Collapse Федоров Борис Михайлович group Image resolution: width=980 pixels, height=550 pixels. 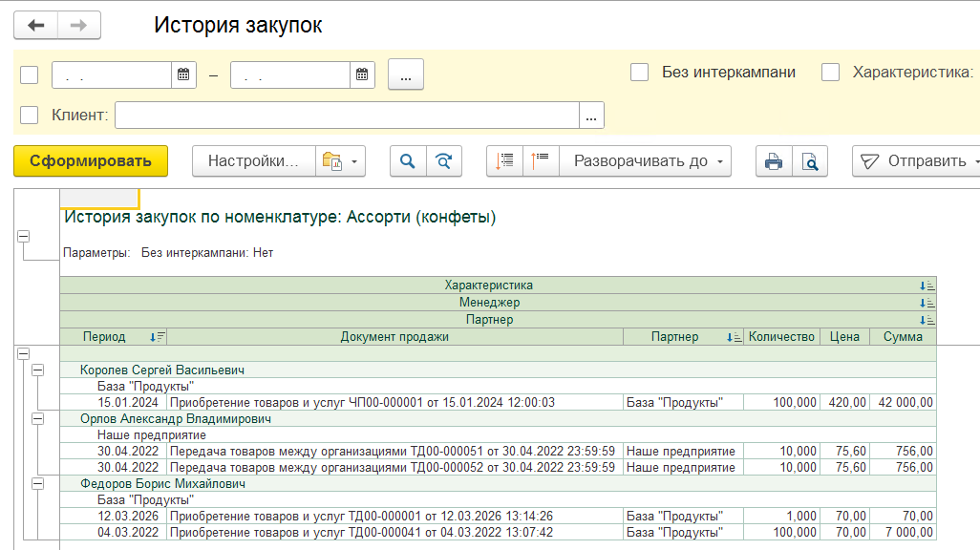pyautogui.click(x=37, y=484)
